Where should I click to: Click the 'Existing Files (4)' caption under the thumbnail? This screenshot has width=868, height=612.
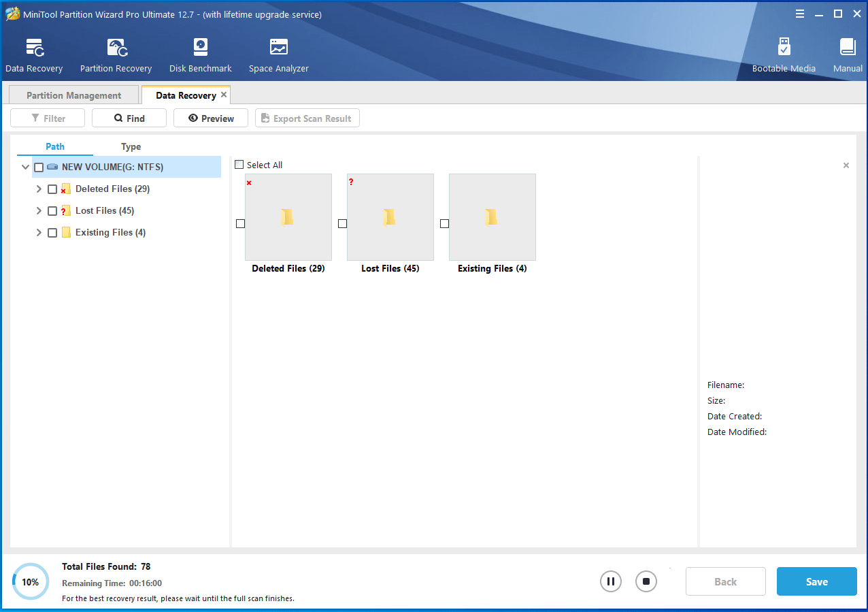point(493,269)
